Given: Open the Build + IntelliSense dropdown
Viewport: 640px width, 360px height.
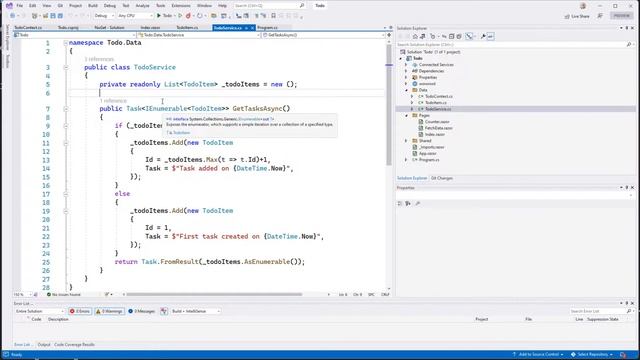Looking at the screenshot, I should [x=196, y=311].
